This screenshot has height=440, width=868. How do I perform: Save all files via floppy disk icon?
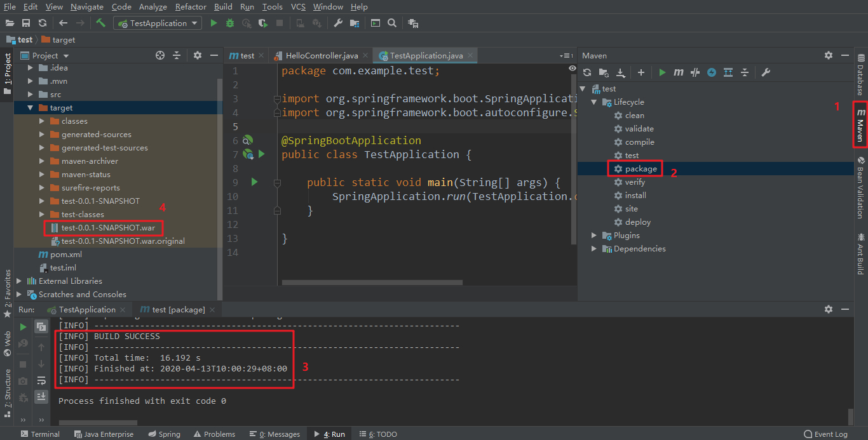(x=26, y=23)
